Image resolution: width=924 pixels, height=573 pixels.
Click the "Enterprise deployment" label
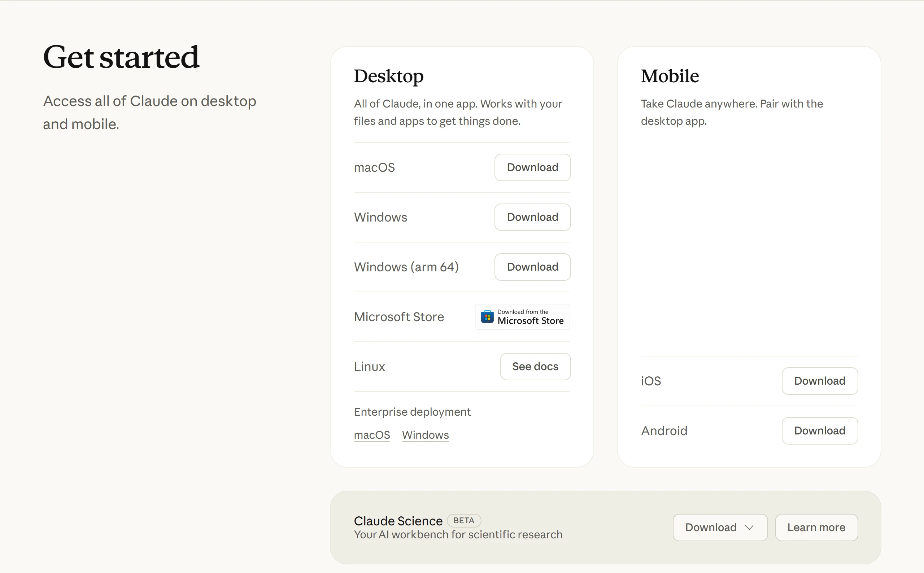point(412,412)
